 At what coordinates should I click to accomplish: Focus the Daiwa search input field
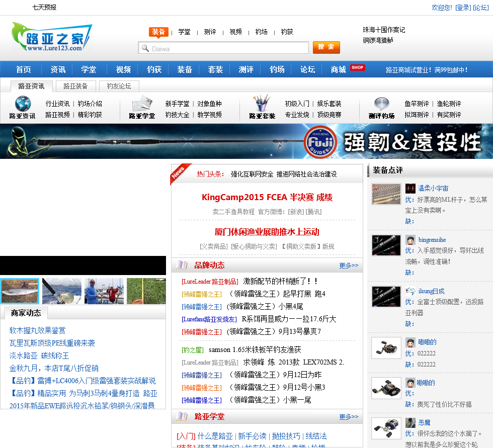click(223, 48)
